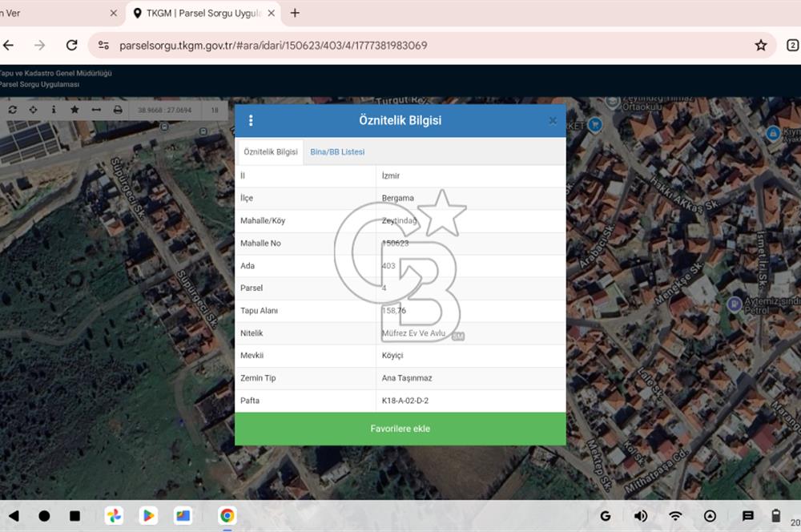Close the TKGM Parsel Sorgu tab

click(272, 14)
